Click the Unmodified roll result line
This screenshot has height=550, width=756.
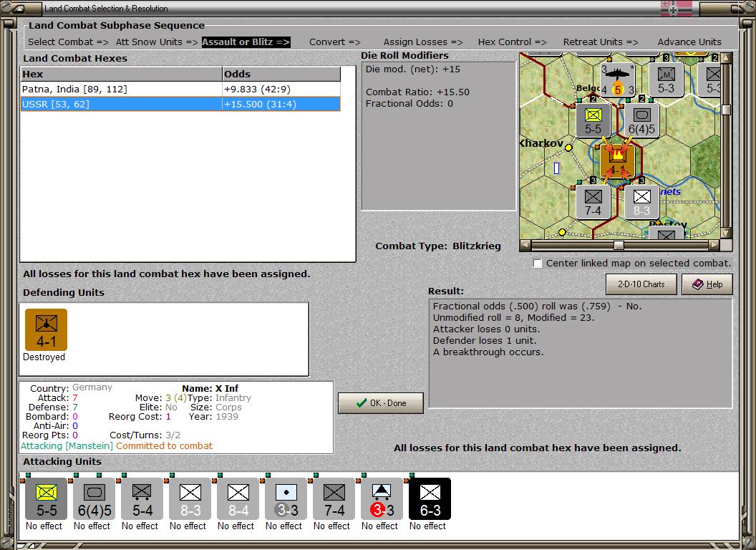pyautogui.click(x=513, y=317)
